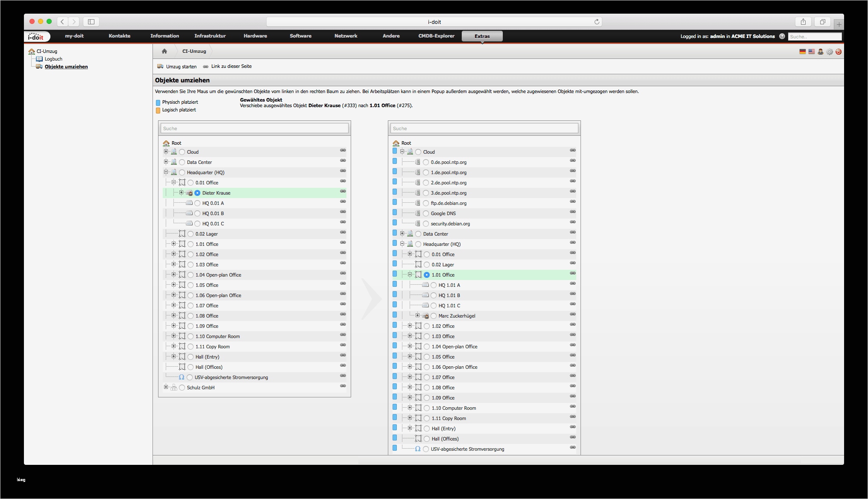Click the red logout power icon

[x=839, y=52]
